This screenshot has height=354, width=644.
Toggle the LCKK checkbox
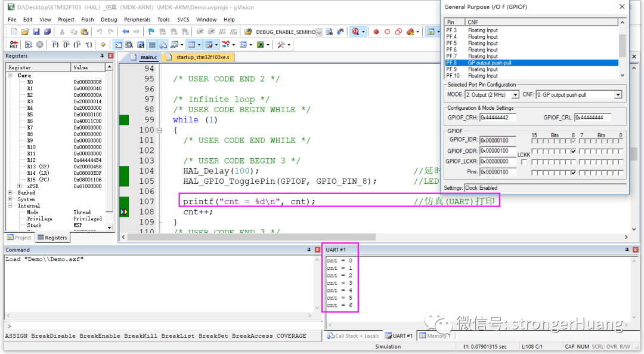click(524, 162)
